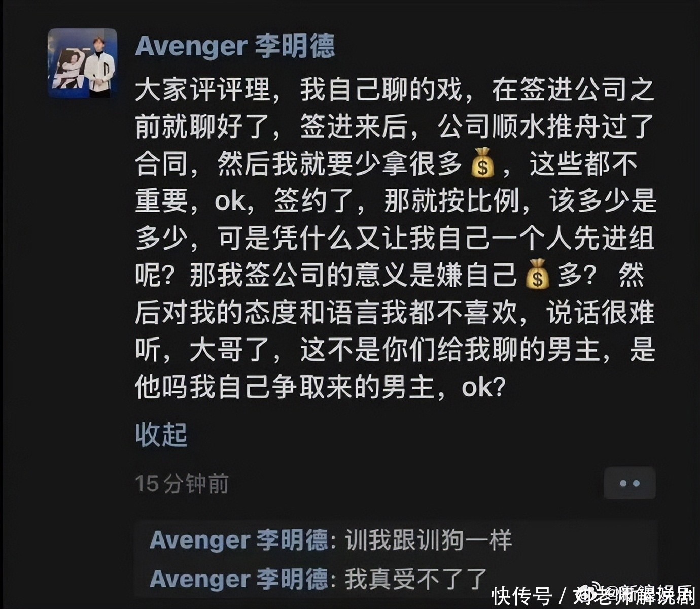Open the poster name Avenger 李明德 header
Viewport: 700px width, 609px height.
[235, 47]
